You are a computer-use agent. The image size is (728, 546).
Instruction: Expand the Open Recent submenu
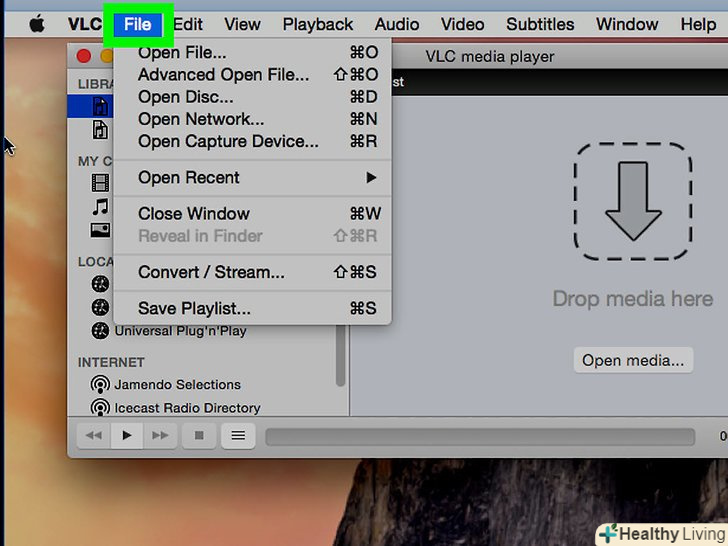point(252,178)
